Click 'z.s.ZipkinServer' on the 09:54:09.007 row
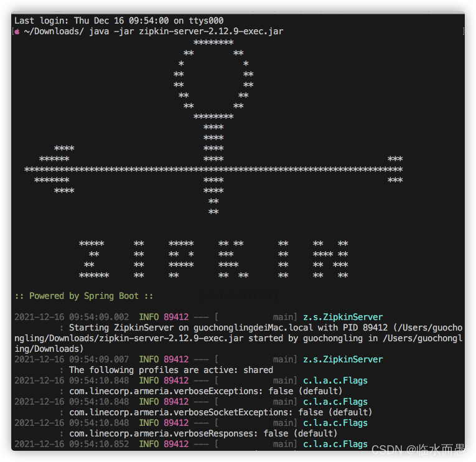This screenshot has height=462, width=476. [x=343, y=359]
